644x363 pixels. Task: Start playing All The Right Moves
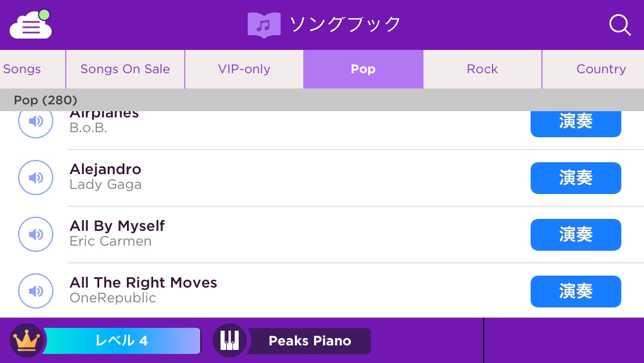(x=575, y=291)
